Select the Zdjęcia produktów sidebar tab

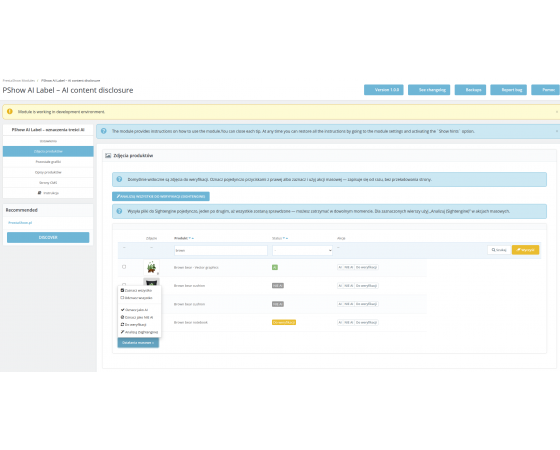(x=48, y=151)
